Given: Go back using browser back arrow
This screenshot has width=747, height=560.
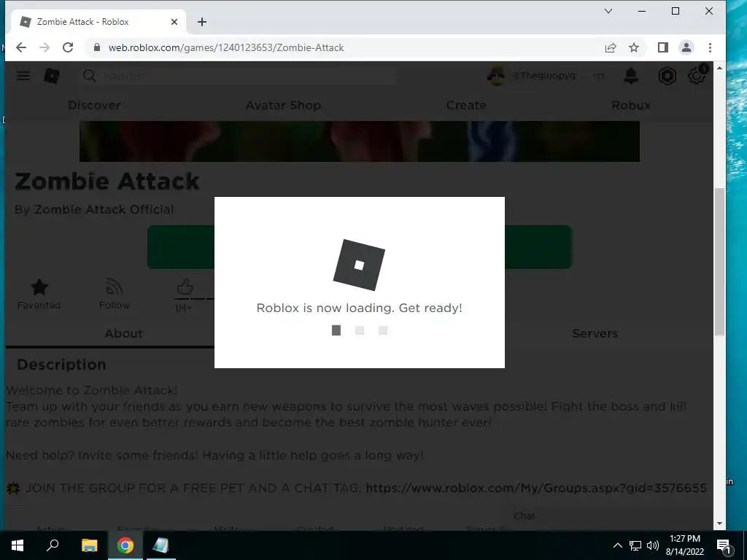Looking at the screenshot, I should point(21,47).
